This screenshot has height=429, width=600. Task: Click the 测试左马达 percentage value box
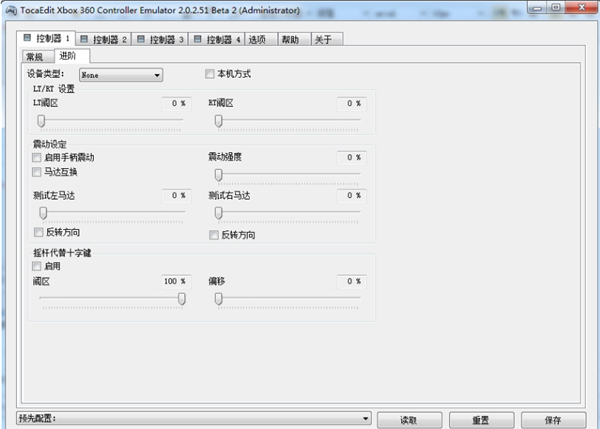(x=176, y=196)
